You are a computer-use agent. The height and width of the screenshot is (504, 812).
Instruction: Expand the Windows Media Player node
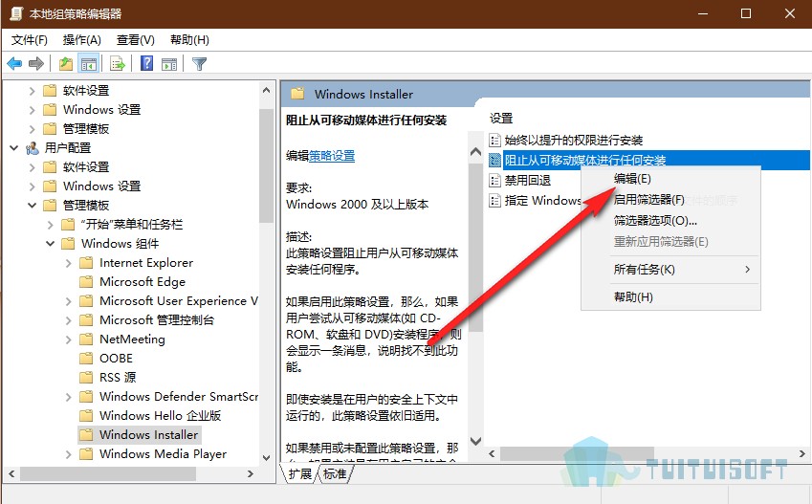(x=68, y=454)
